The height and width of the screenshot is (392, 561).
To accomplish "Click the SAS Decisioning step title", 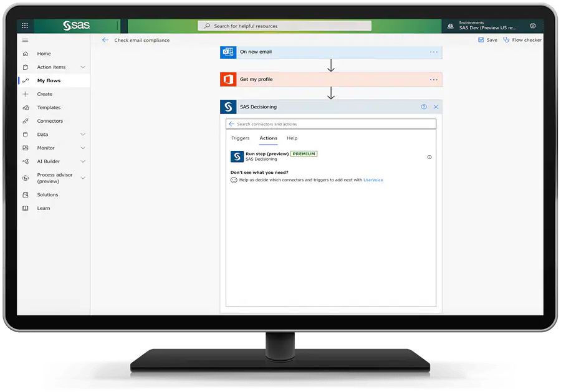I will [258, 107].
